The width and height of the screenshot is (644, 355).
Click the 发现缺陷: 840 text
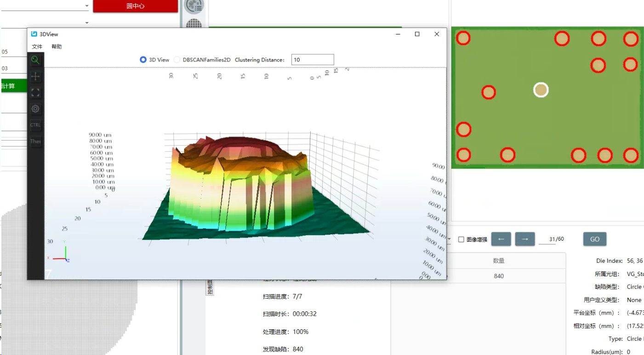pos(283,349)
